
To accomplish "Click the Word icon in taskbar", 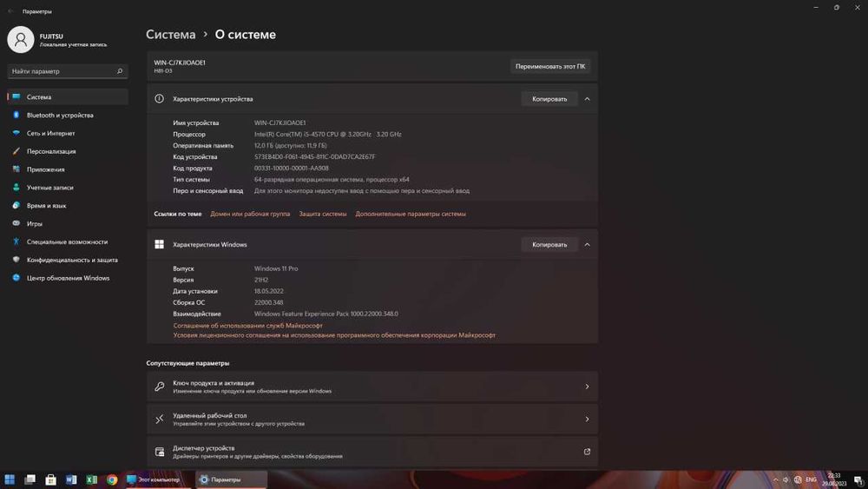I will pyautogui.click(x=71, y=479).
